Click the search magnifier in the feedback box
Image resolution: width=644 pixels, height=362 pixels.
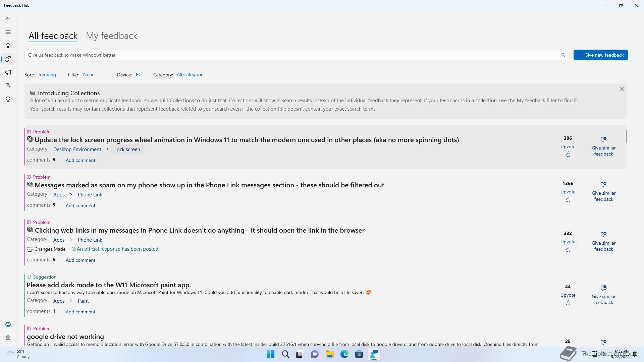pos(563,55)
